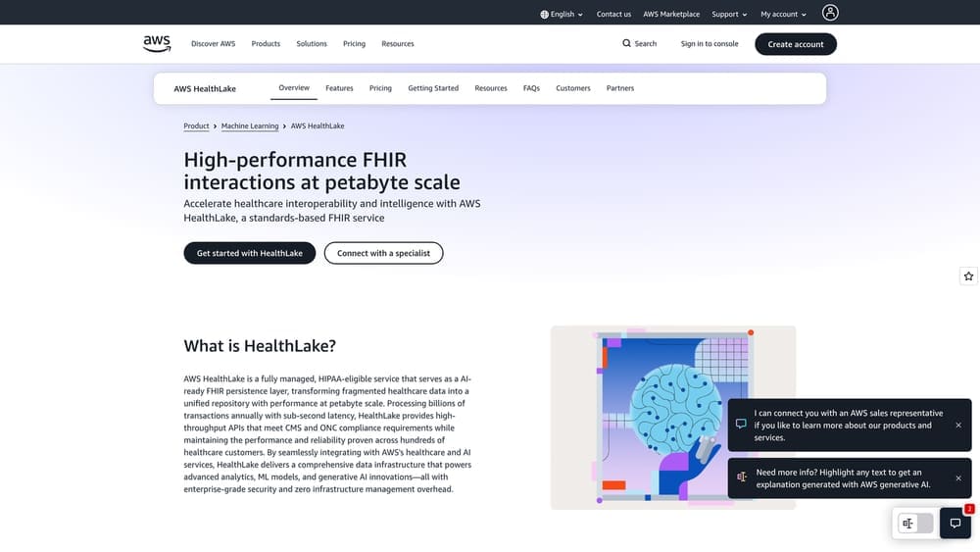Follow the Machine Learning breadcrumb link
Image resolution: width=980 pixels, height=552 pixels.
250,126
